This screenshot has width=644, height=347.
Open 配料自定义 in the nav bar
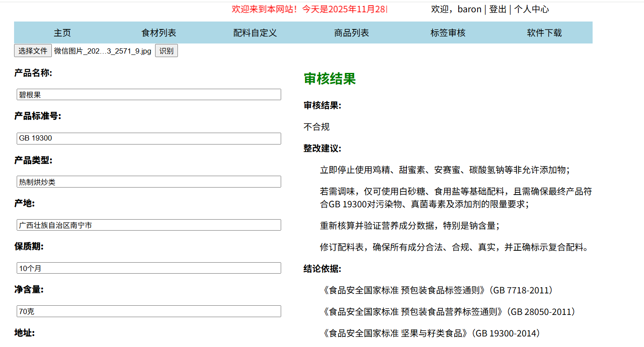tap(255, 33)
